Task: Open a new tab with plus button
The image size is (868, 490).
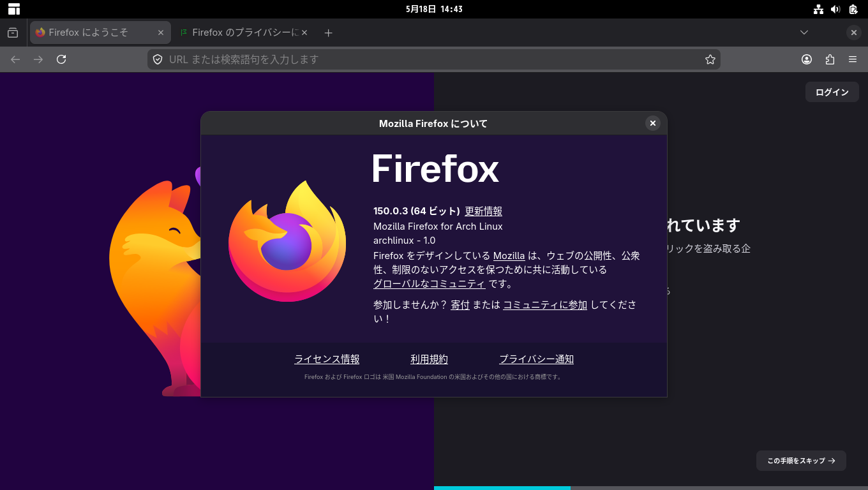Action: [x=328, y=33]
